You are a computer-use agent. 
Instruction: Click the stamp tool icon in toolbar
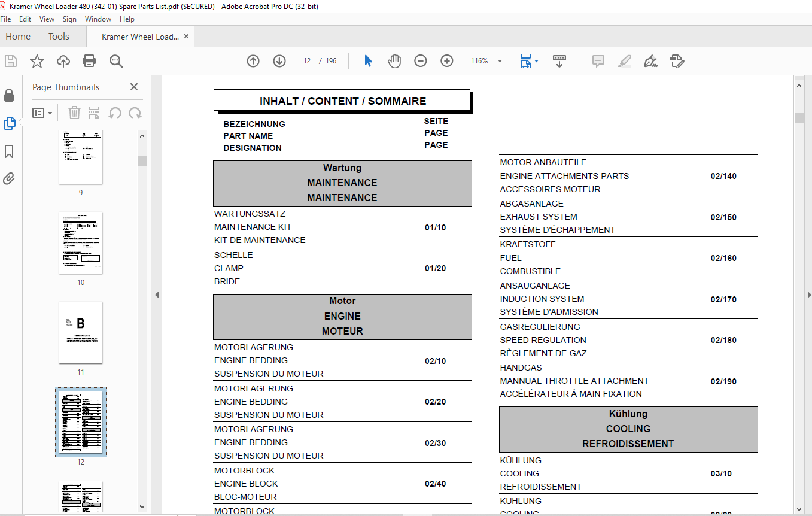677,61
